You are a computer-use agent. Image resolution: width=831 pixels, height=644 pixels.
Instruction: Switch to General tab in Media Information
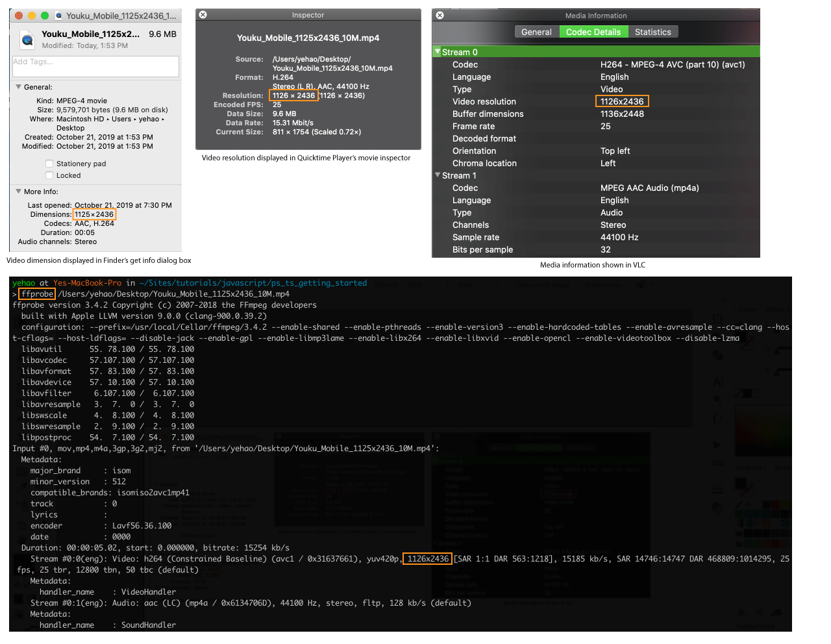(536, 32)
